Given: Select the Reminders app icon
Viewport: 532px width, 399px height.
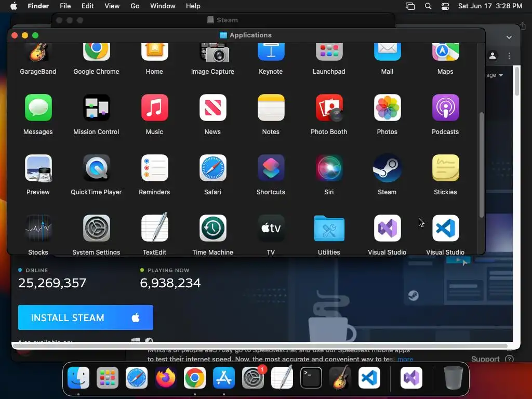Looking at the screenshot, I should point(154,168).
